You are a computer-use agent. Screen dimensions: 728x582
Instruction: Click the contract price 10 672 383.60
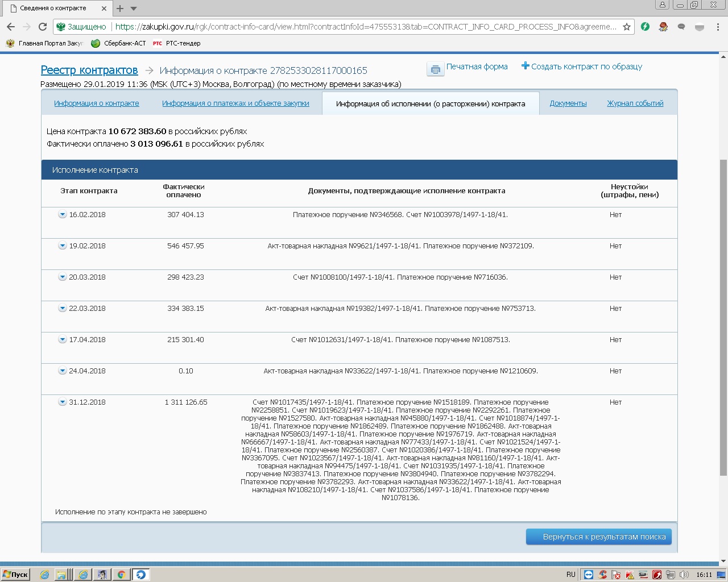(137, 131)
